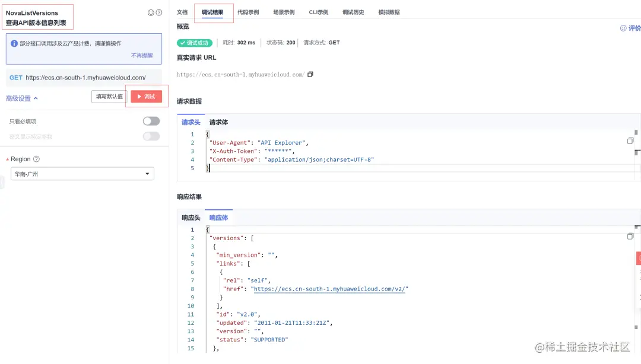Select the 调试结果 tab
Screen dimensions: 641x364
(212, 12)
